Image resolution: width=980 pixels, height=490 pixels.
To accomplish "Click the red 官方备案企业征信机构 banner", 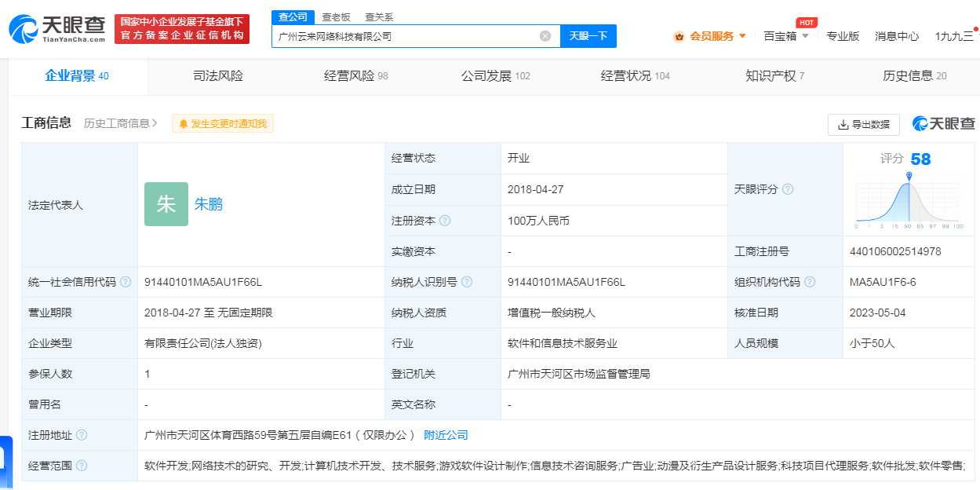I will (x=182, y=29).
